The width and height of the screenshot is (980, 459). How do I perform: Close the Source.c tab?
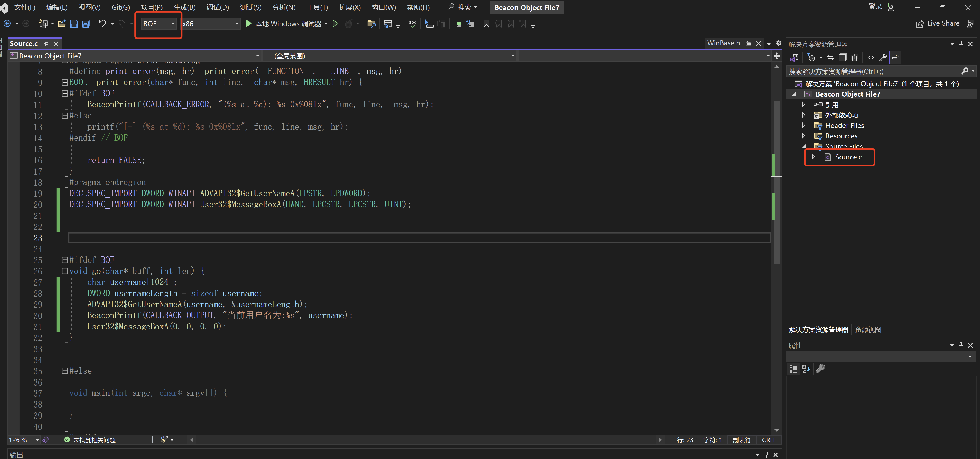tap(56, 44)
